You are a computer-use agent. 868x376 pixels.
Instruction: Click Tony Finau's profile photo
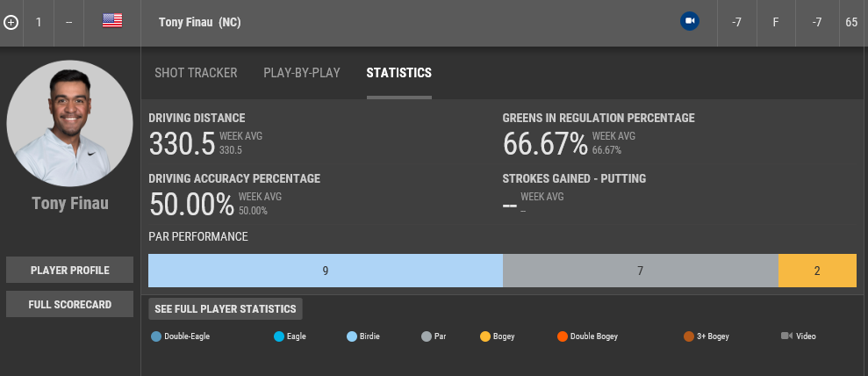pos(69,123)
